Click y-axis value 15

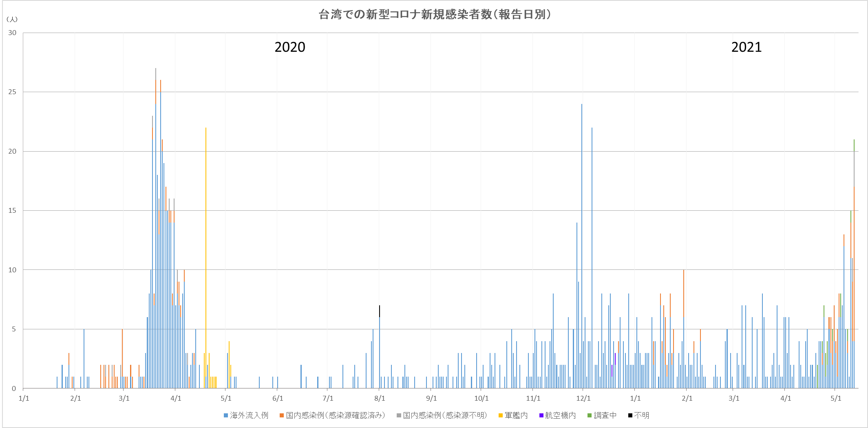click(x=13, y=210)
